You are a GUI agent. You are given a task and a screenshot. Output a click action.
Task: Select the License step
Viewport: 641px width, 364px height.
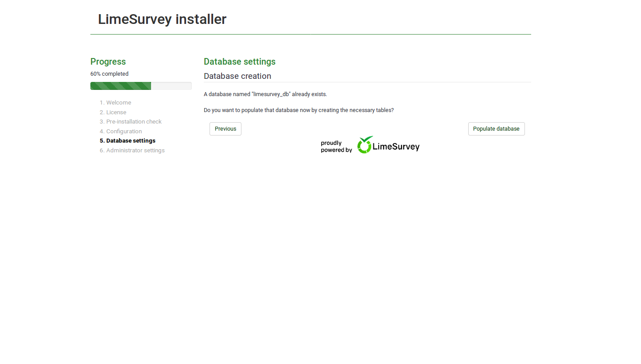[x=116, y=112]
